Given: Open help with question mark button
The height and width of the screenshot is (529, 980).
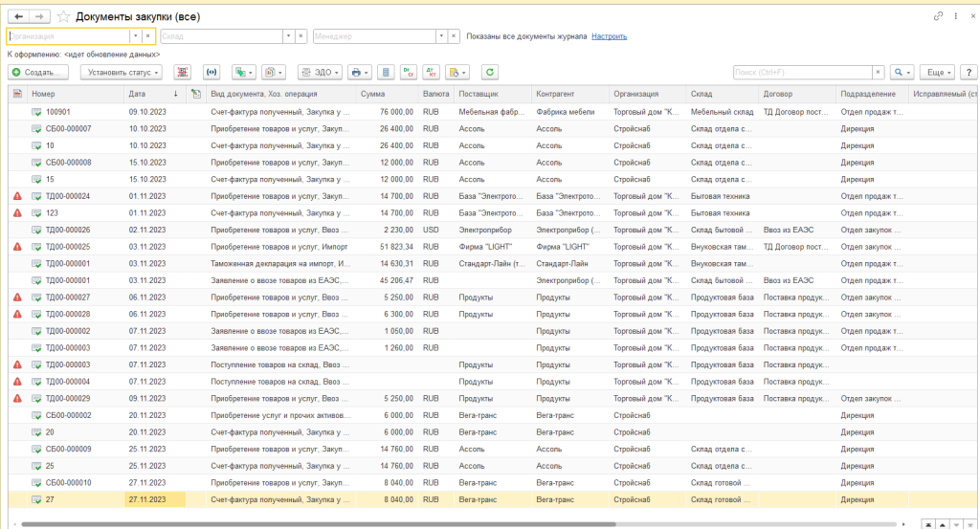Looking at the screenshot, I should coord(969,73).
